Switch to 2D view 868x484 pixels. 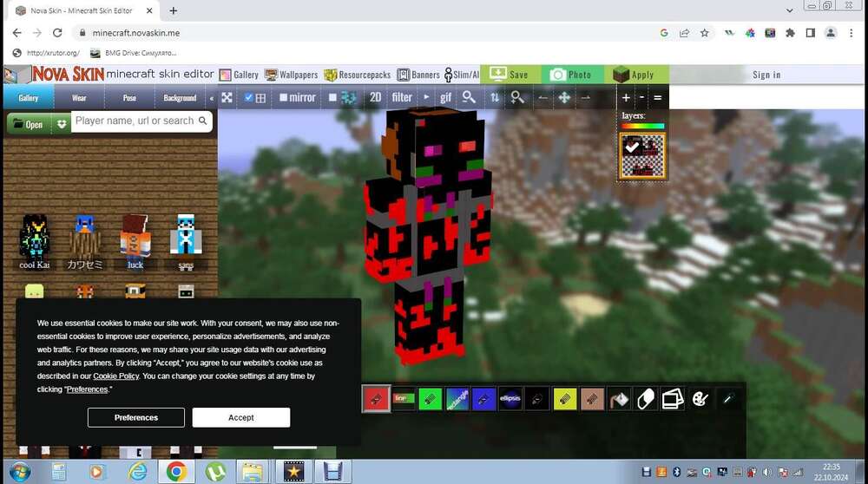[375, 97]
